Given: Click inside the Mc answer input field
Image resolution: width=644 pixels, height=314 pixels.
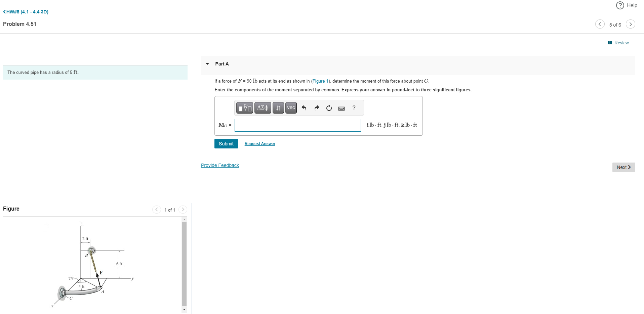Looking at the screenshot, I should pyautogui.click(x=297, y=125).
